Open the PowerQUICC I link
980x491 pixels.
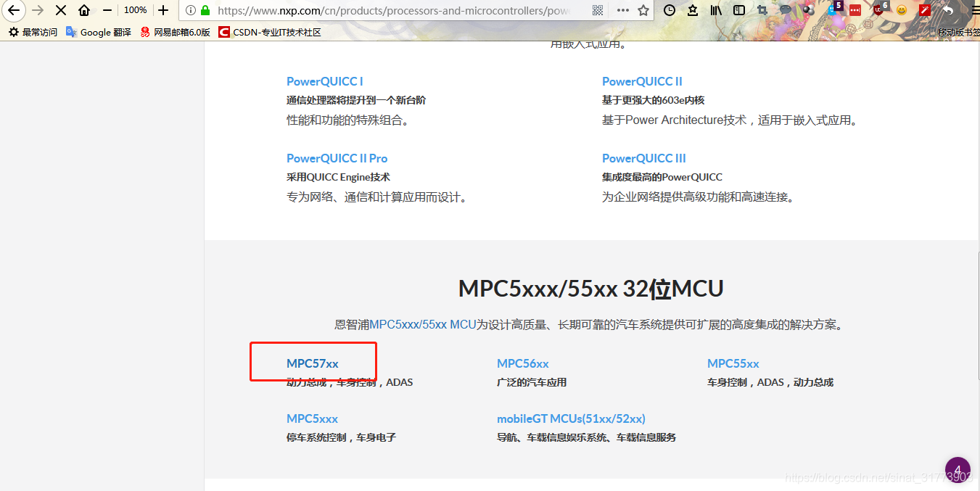point(325,81)
